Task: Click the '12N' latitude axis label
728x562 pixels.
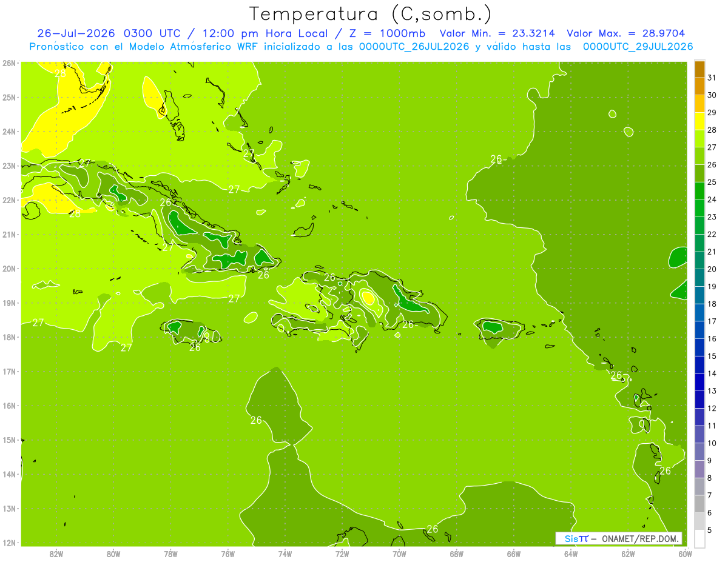Action: [x=9, y=543]
